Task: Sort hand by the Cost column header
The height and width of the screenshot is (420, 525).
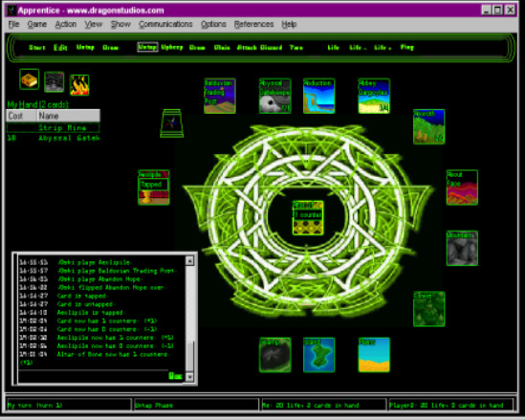Action: click(21, 116)
